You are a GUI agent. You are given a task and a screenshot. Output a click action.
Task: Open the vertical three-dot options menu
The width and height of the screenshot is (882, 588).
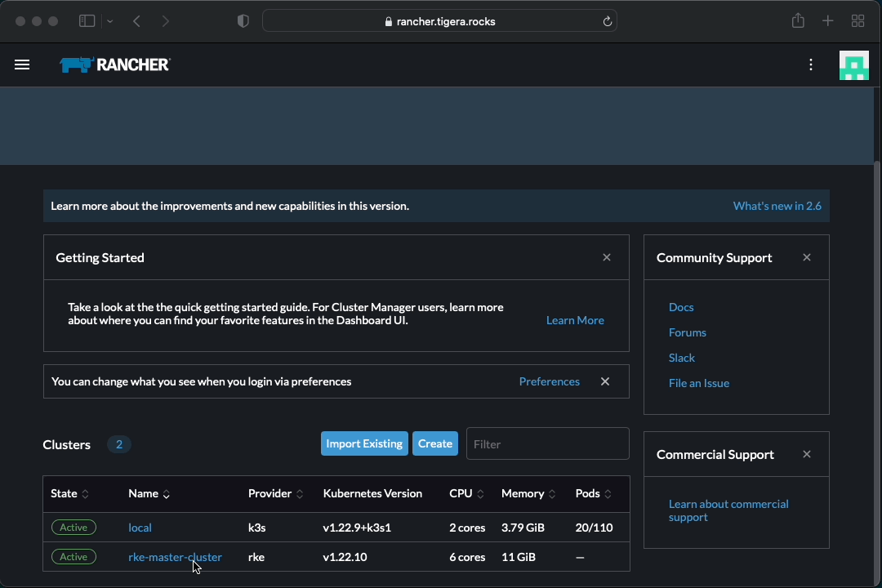click(811, 65)
